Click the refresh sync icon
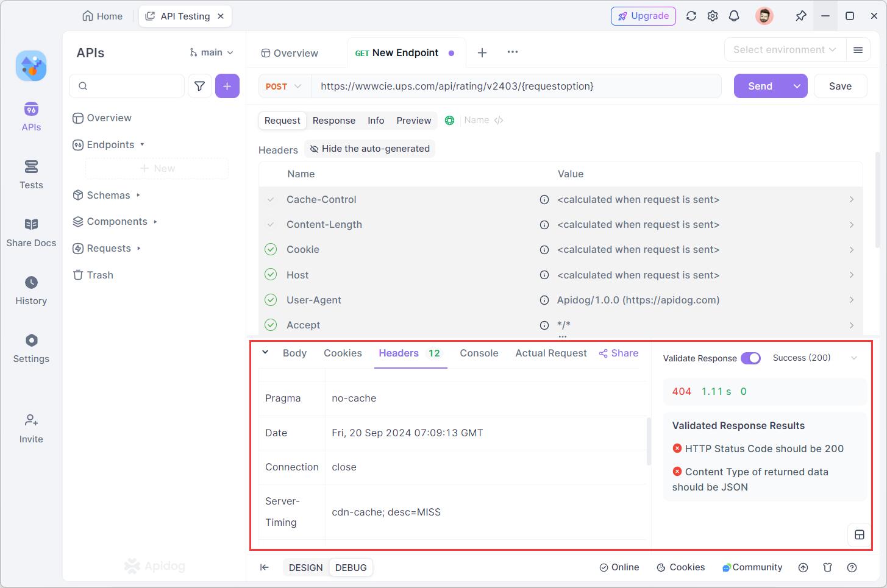The width and height of the screenshot is (887, 588). pos(691,16)
